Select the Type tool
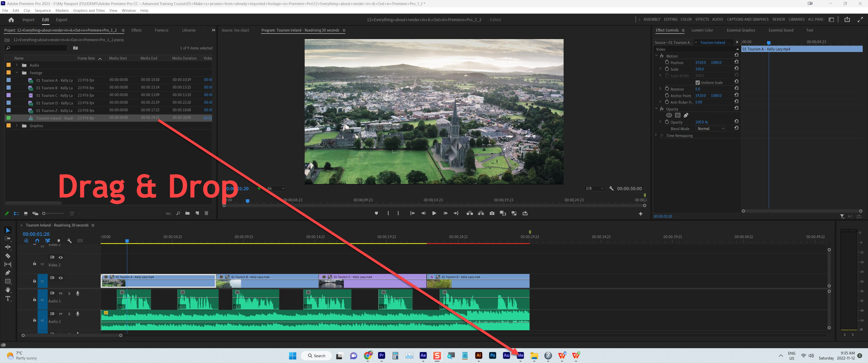Screen dimensions: 868x363 click(8, 298)
